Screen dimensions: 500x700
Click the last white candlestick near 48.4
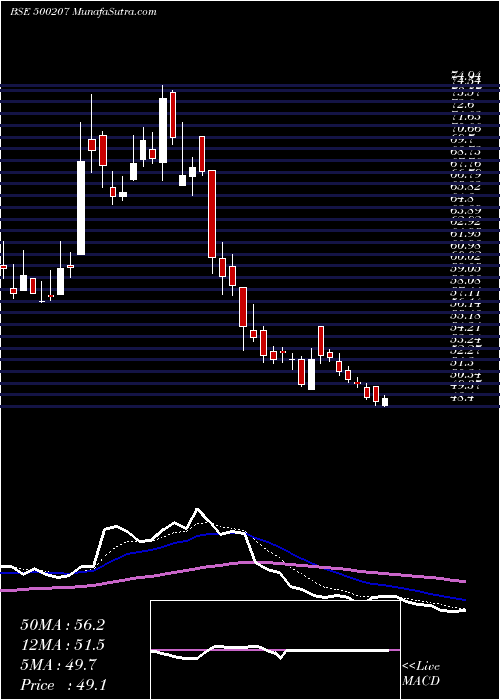[385, 402]
